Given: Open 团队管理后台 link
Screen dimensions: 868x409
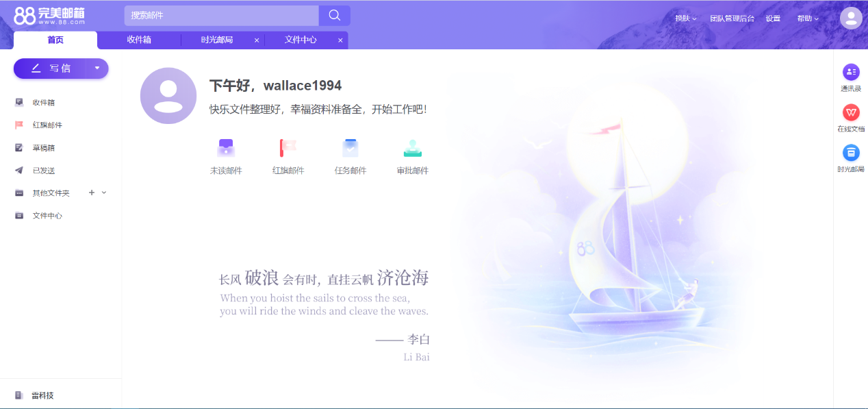Looking at the screenshot, I should coord(732,18).
